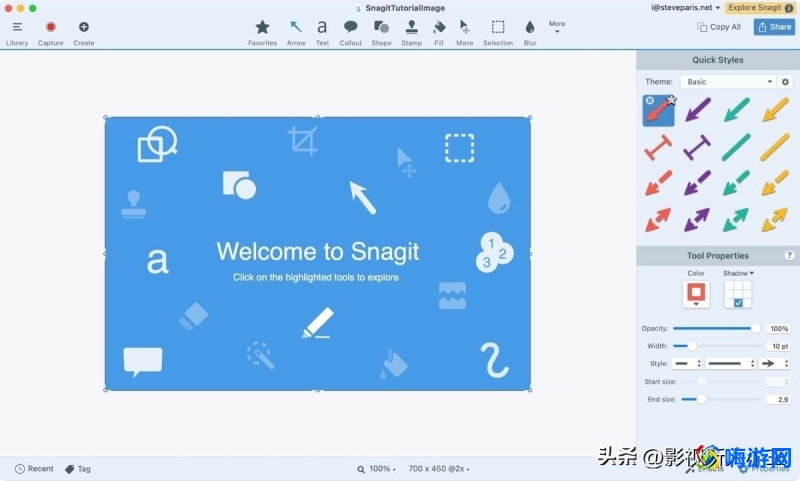The width and height of the screenshot is (800, 481).
Task: Click Explore Snagit button
Action: 760,8
